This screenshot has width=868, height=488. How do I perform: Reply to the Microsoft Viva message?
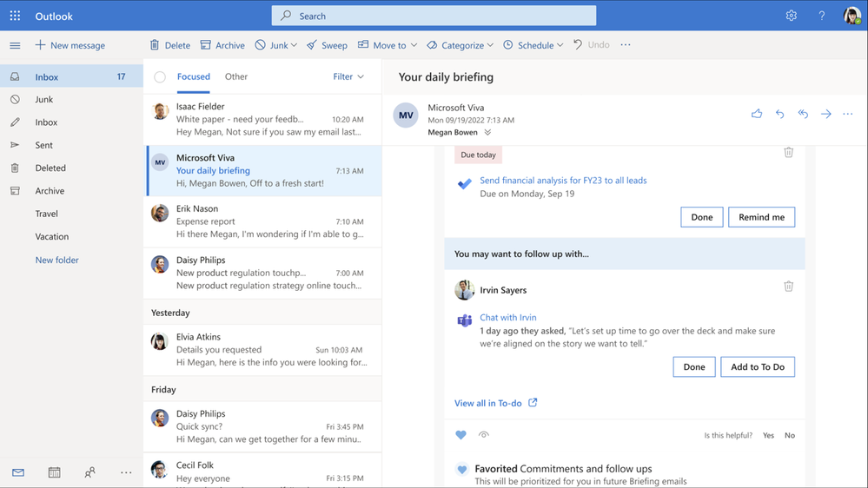click(x=780, y=114)
